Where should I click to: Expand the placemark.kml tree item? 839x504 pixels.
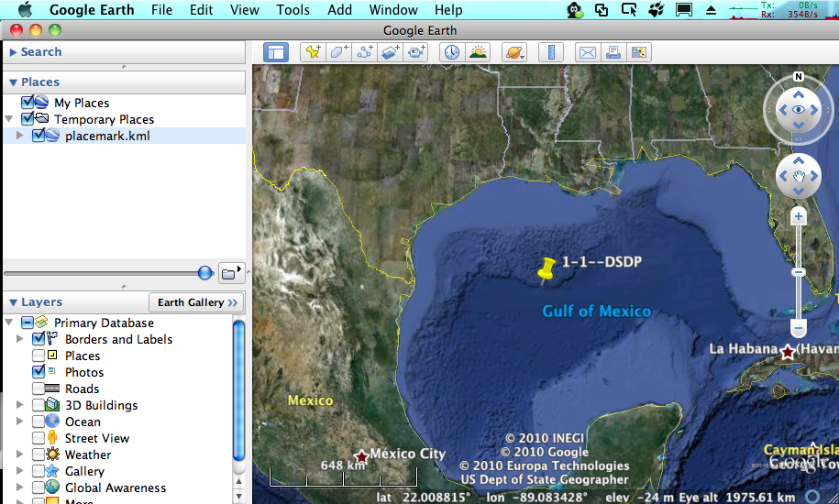[x=20, y=136]
